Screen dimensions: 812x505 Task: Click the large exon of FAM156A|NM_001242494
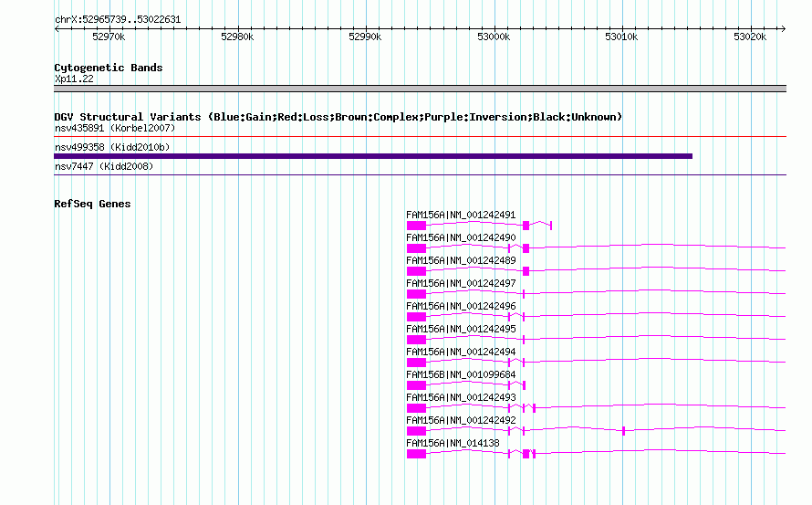[416, 363]
